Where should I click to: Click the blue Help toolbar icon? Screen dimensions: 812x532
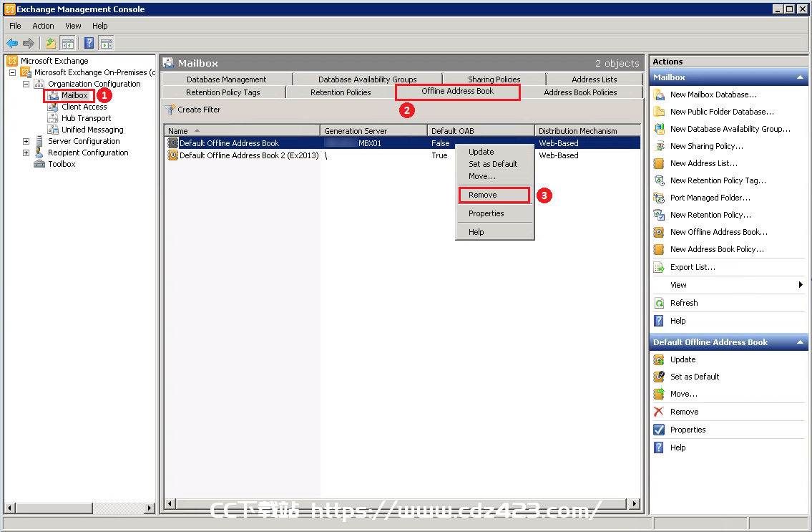tap(89, 44)
